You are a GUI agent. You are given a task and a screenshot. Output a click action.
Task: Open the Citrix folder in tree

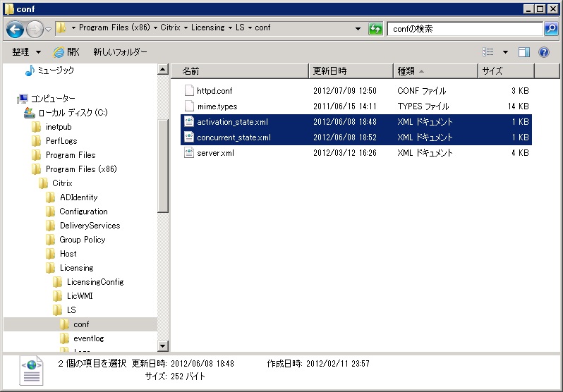pos(62,183)
